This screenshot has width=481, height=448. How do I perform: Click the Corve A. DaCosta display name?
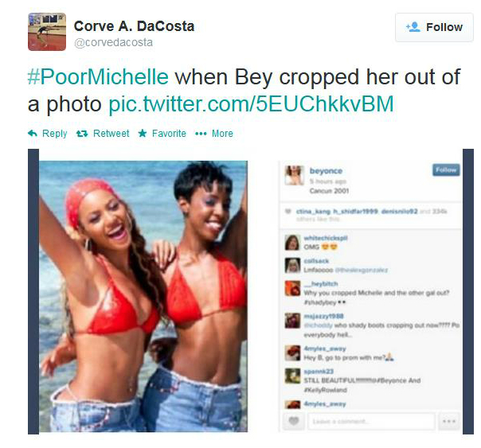point(134,26)
